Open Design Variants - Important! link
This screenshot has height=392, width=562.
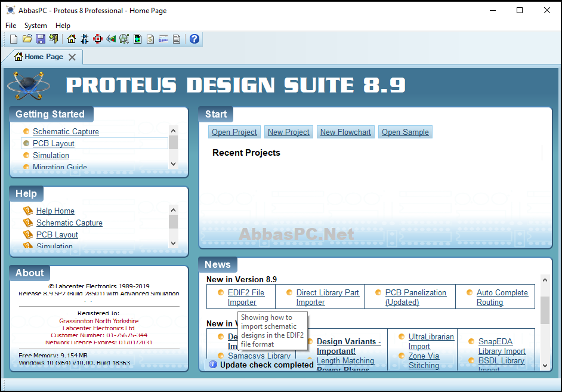point(349,346)
